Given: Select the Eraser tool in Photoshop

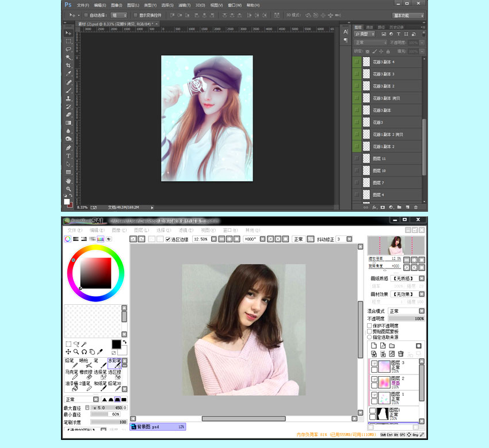Looking at the screenshot, I should click(68, 114).
